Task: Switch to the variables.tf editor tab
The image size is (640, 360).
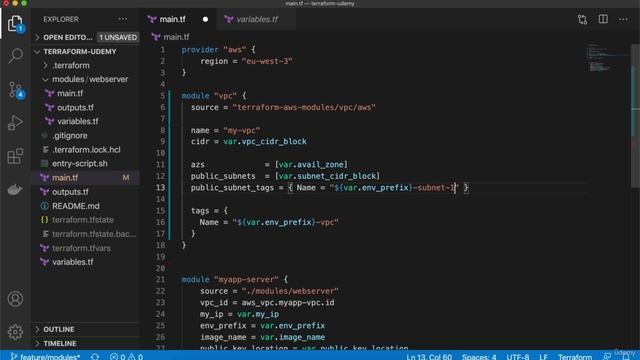Action: [257, 19]
